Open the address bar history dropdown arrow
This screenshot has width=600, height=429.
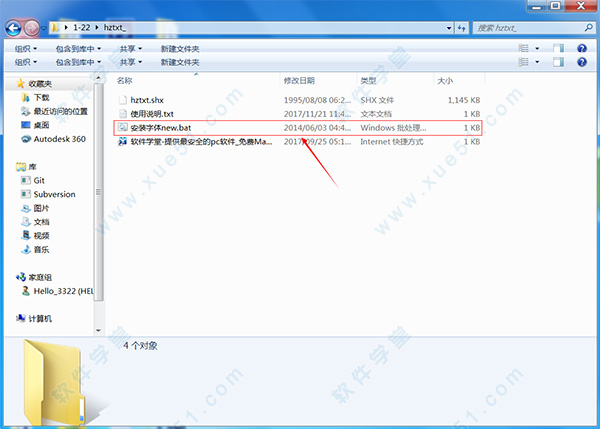point(449,28)
